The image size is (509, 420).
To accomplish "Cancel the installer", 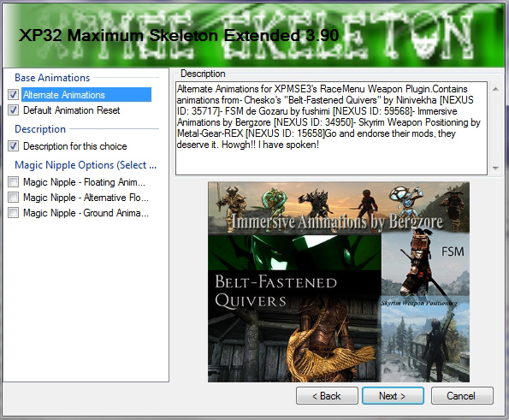I will (462, 396).
